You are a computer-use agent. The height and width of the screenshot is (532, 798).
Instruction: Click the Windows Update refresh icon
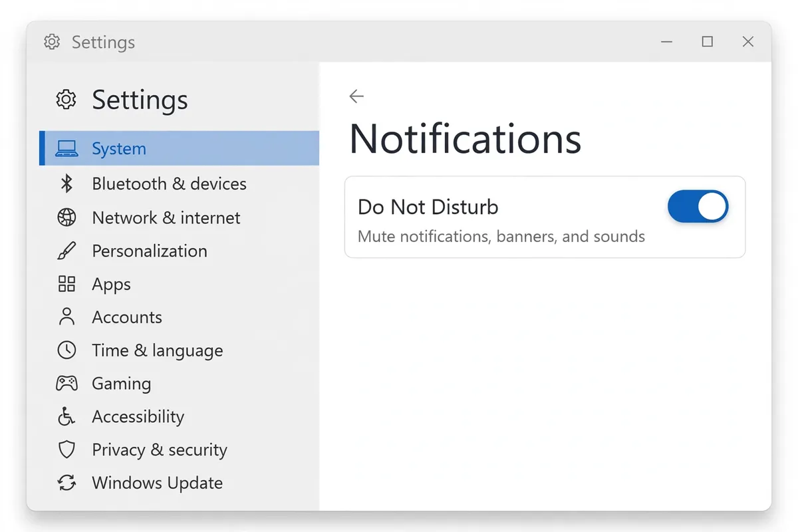pyautogui.click(x=66, y=483)
